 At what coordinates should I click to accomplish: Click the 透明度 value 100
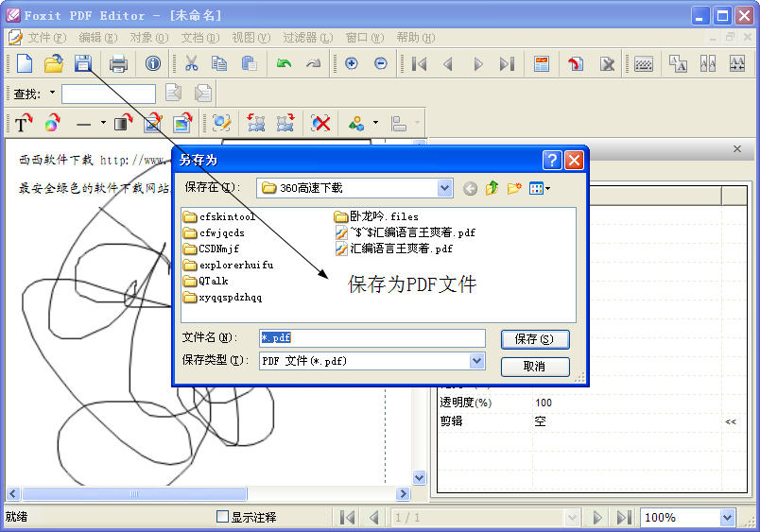[544, 403]
